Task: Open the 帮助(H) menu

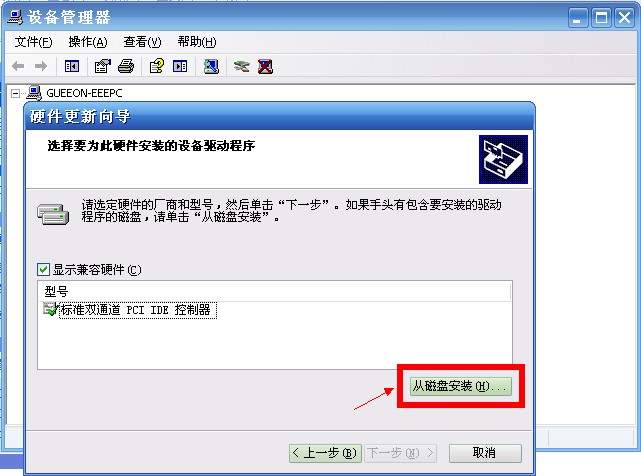Action: coord(197,42)
